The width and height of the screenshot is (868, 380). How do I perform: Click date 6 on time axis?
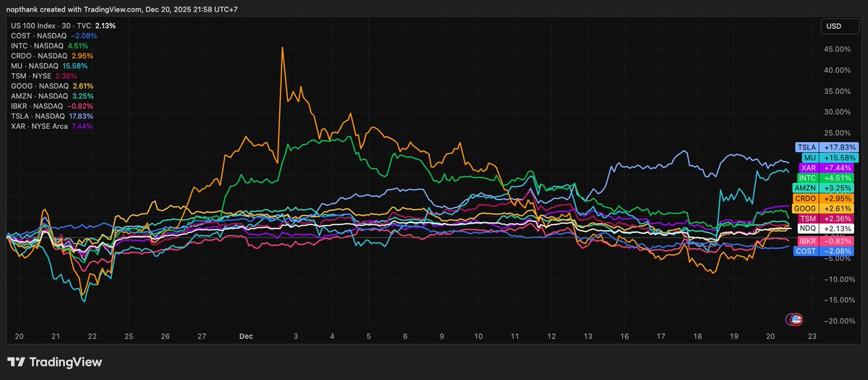point(405,337)
